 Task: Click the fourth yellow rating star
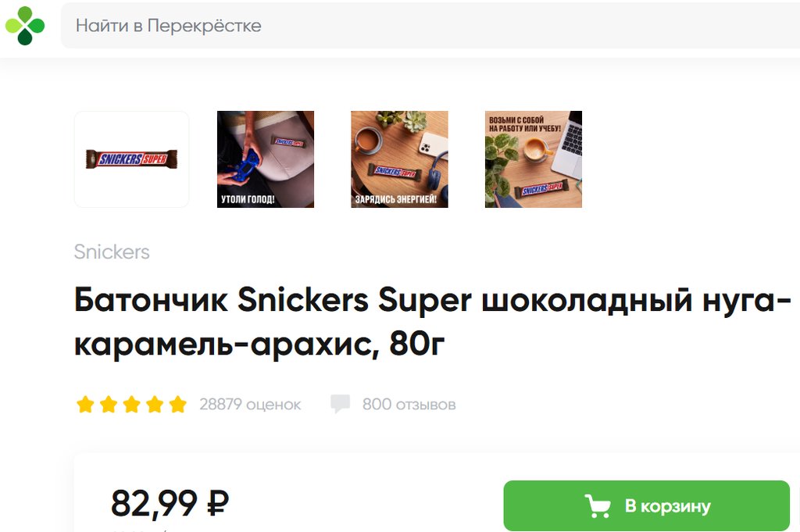[155, 404]
